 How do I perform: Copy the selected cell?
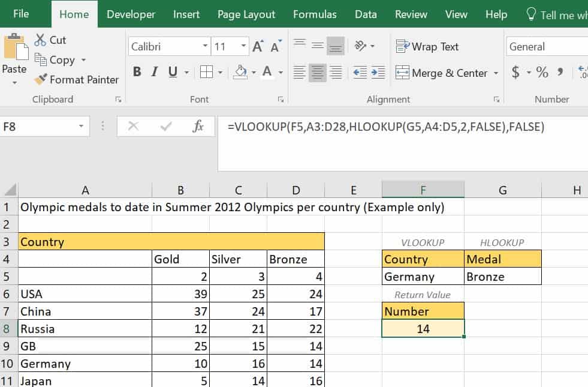[55, 59]
